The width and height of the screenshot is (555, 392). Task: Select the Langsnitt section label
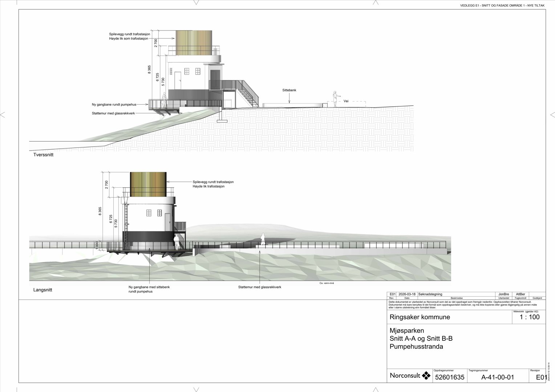click(43, 290)
